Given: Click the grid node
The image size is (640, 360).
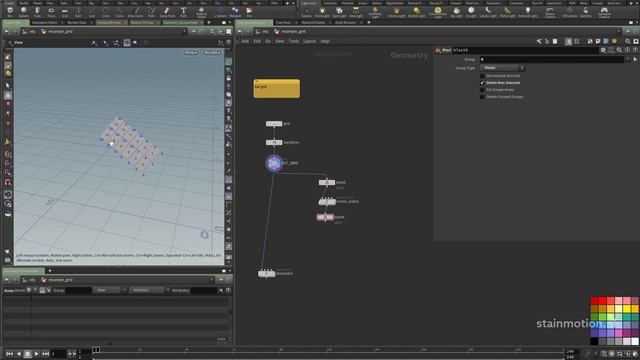Looking at the screenshot, I should point(274,124).
